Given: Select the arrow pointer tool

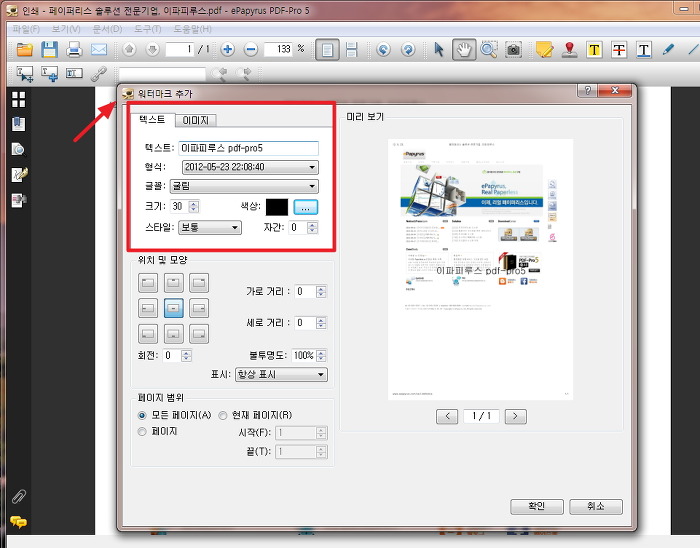Looking at the screenshot, I should (439, 50).
